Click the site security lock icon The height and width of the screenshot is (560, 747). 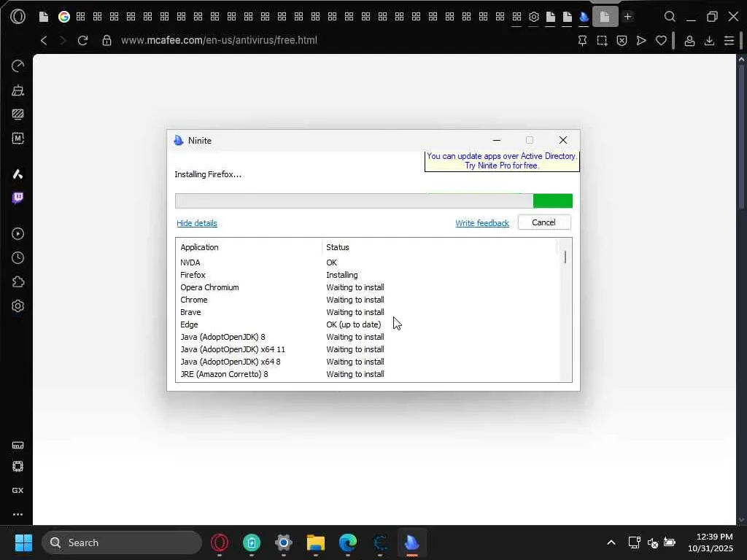(107, 41)
